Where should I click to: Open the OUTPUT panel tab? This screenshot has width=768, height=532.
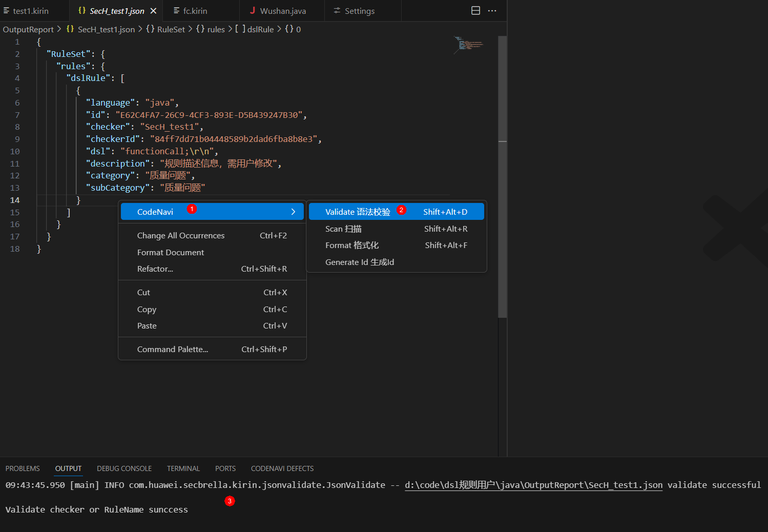click(x=68, y=468)
